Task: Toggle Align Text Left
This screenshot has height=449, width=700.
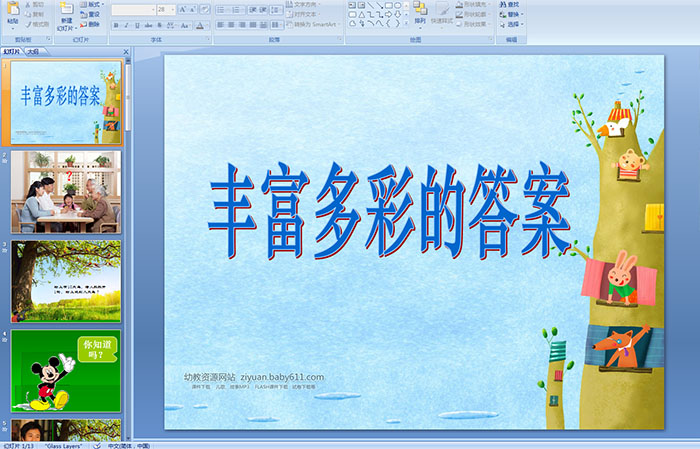Action: tap(221, 25)
